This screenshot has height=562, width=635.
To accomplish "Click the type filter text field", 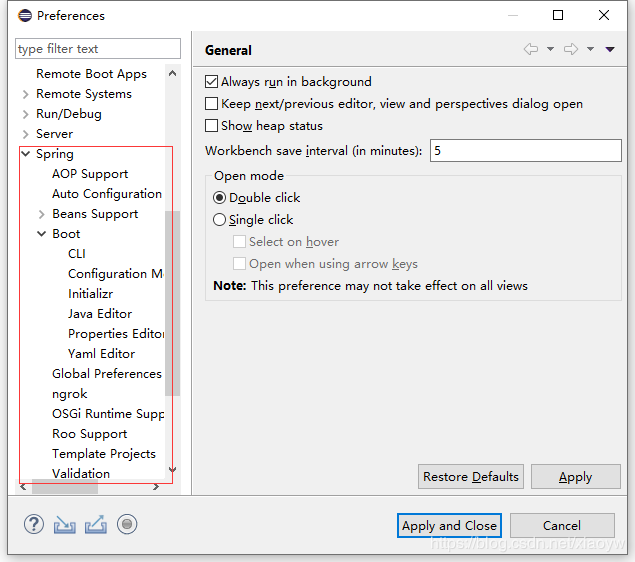I will tap(98, 49).
